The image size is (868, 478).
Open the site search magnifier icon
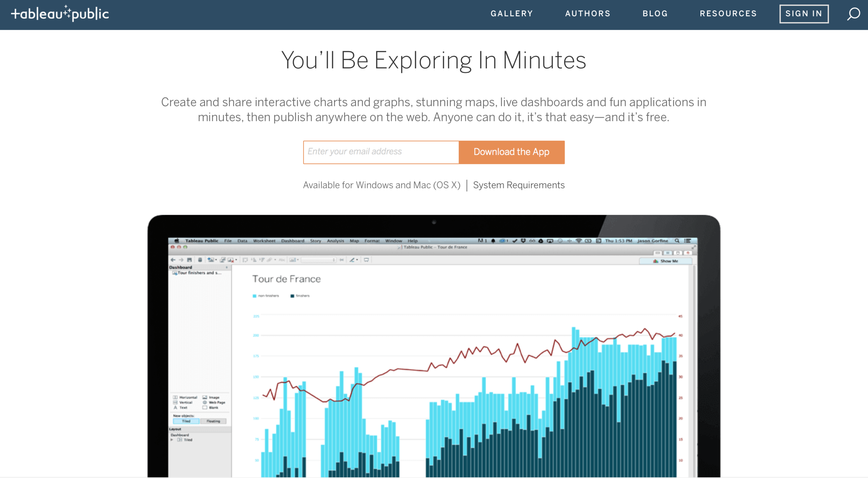point(853,14)
